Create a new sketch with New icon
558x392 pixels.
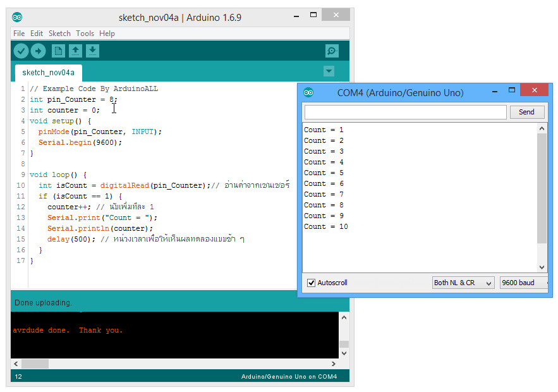tap(58, 51)
